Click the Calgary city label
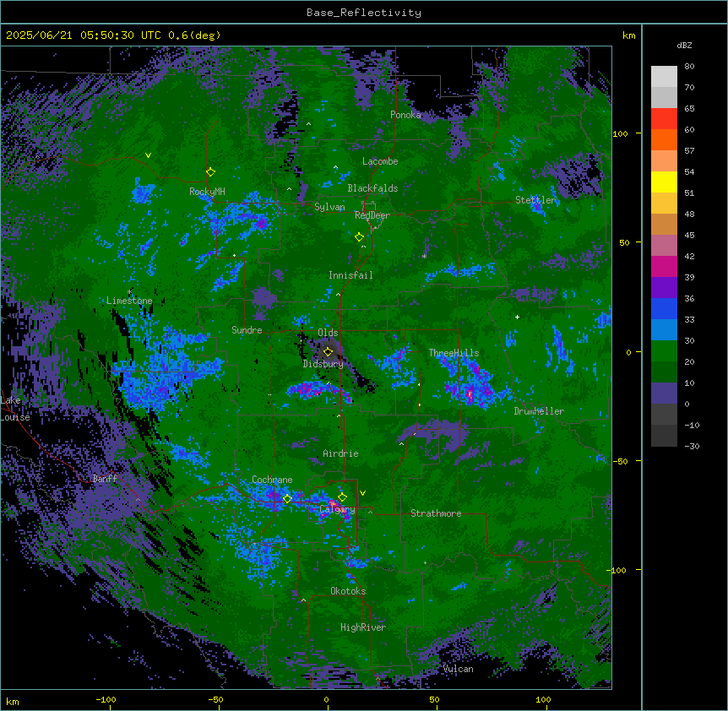The image size is (728, 711). 338,509
